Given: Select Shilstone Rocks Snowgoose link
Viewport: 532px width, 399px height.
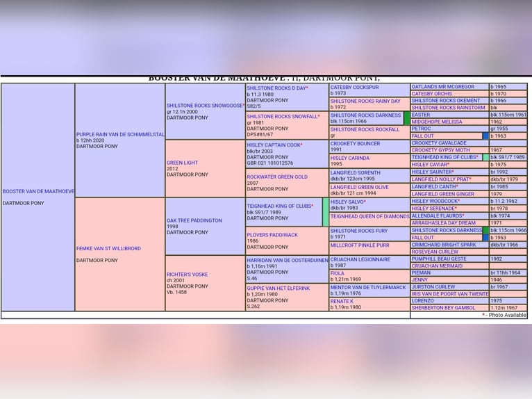Looking at the screenshot, I should click(205, 106).
